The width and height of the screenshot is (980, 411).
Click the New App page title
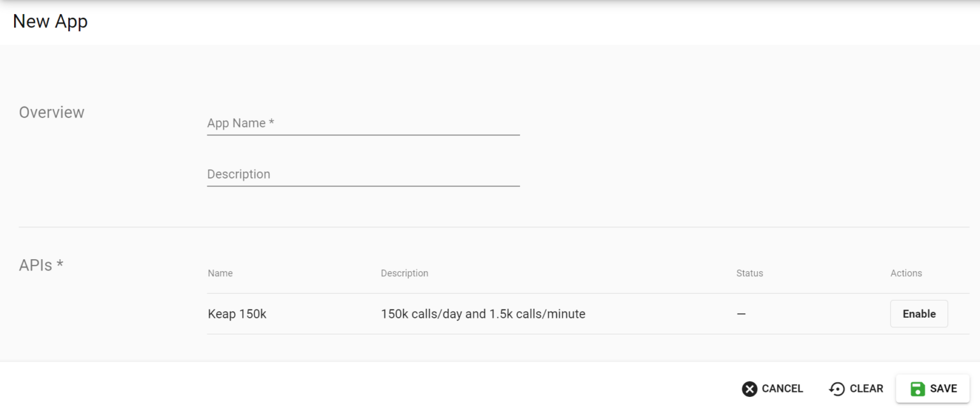50,21
